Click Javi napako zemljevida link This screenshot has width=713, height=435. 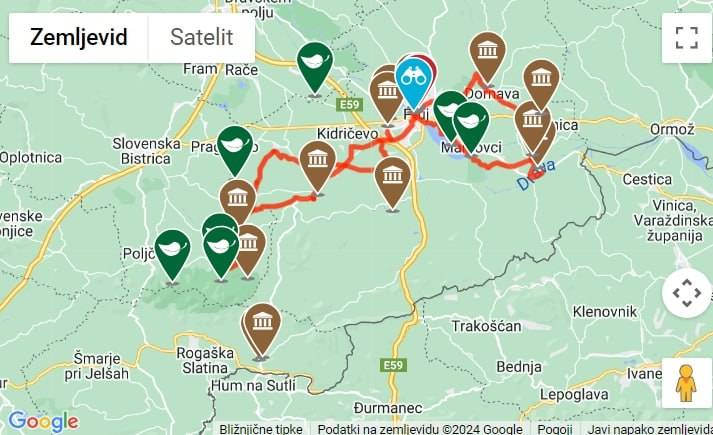[650, 429]
